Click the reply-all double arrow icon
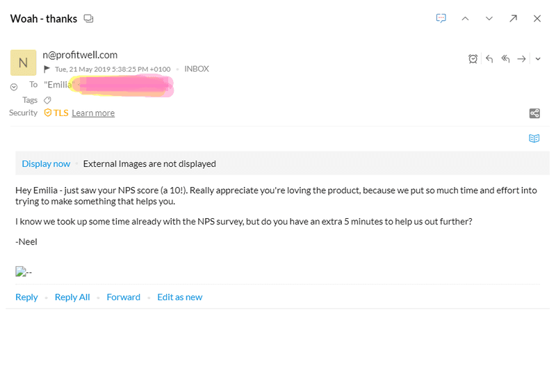The image size is (556, 392). [x=505, y=58]
